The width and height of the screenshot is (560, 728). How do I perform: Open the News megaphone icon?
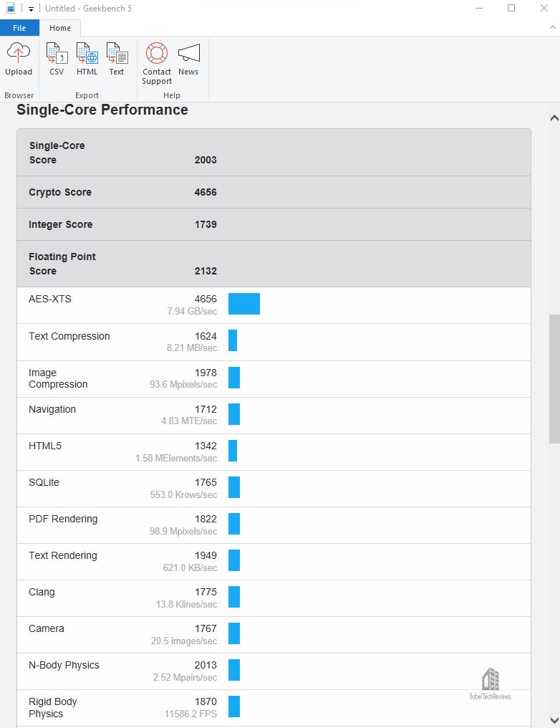click(188, 54)
